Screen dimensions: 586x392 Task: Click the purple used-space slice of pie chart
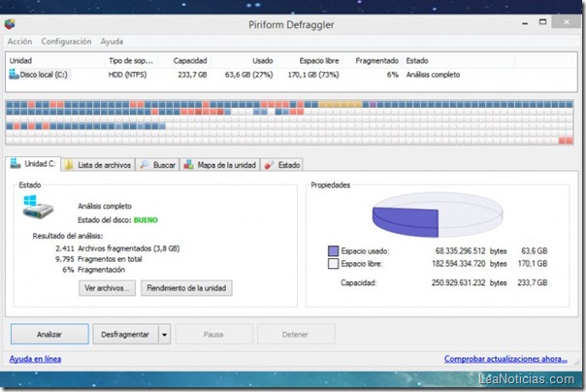click(407, 220)
